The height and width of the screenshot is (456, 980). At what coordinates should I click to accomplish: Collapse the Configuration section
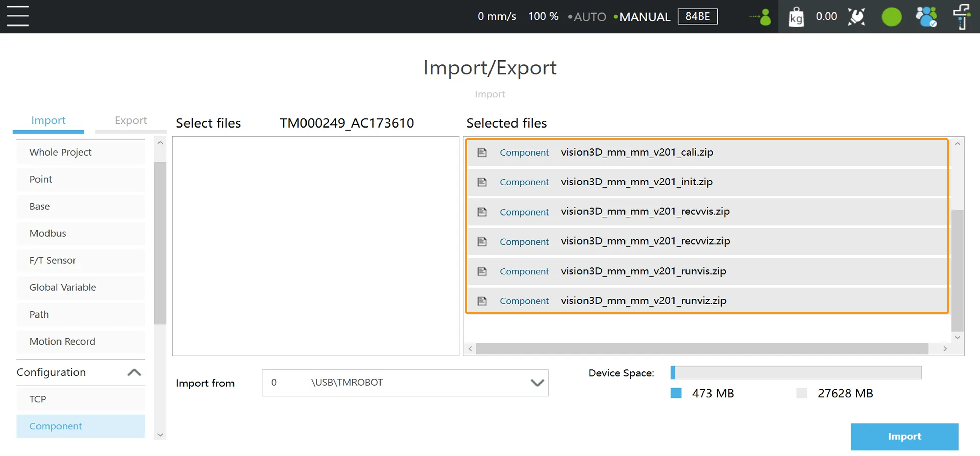coord(134,372)
